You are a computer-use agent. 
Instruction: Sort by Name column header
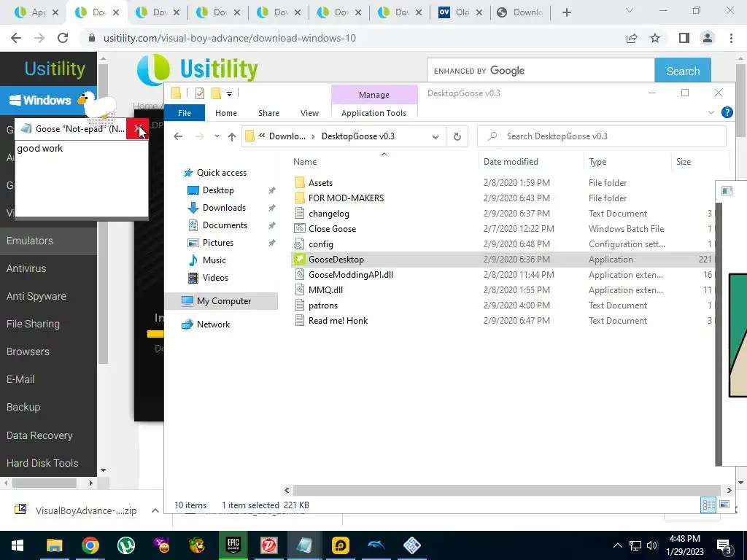305,162
